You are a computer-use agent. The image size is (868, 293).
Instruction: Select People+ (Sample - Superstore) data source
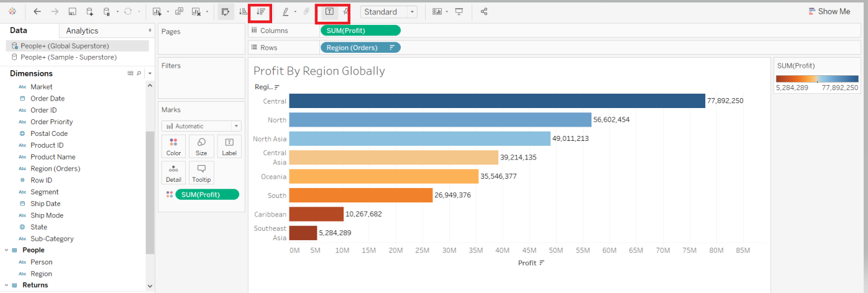[78, 57]
